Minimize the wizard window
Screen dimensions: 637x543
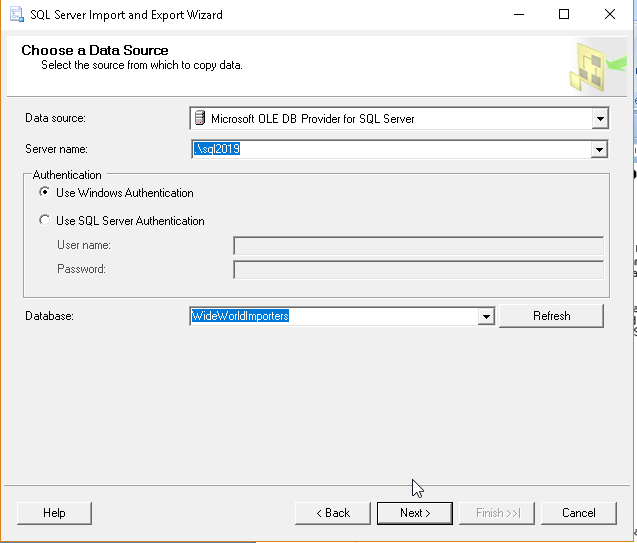518,15
